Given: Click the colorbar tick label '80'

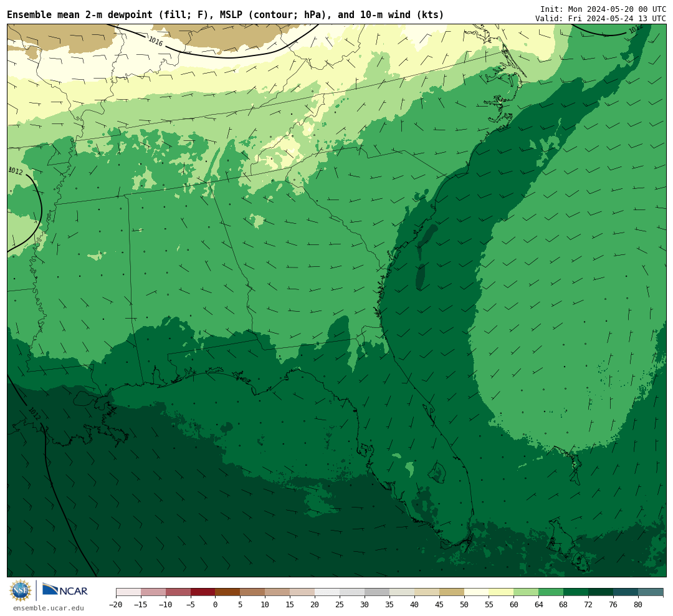Looking at the screenshot, I should coord(638,605).
